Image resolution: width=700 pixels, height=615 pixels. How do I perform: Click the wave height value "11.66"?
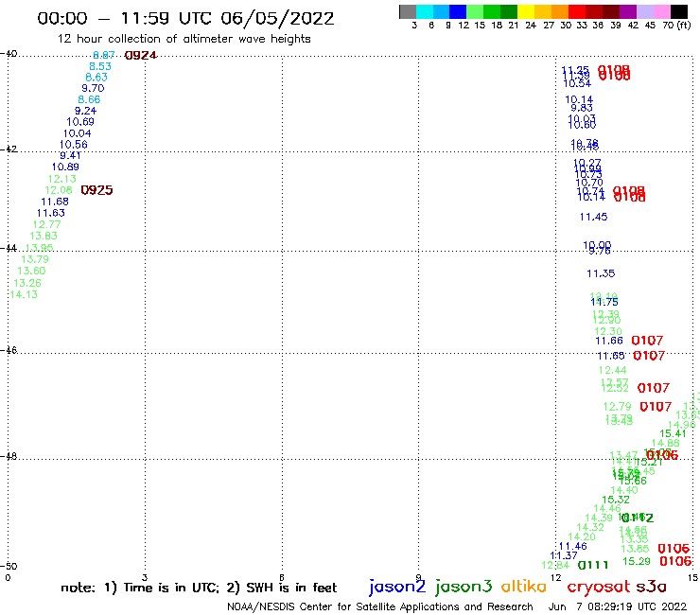click(609, 342)
